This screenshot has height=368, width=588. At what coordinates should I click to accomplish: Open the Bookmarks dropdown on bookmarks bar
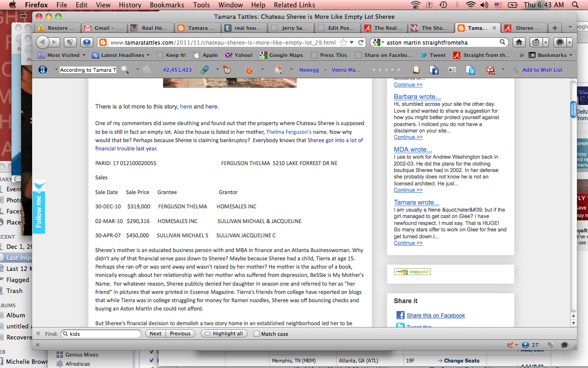551,55
